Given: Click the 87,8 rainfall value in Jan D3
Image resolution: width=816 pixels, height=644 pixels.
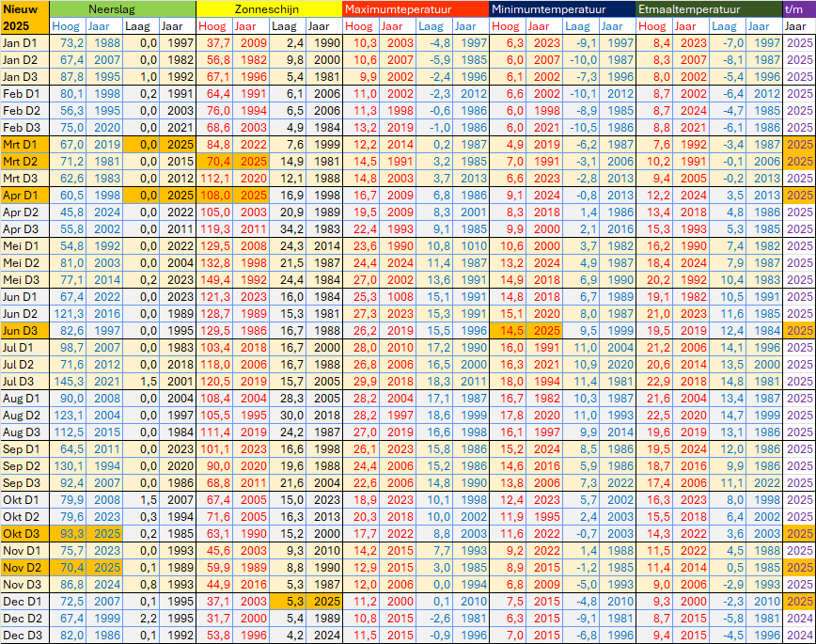Looking at the screenshot, I should (x=68, y=76).
